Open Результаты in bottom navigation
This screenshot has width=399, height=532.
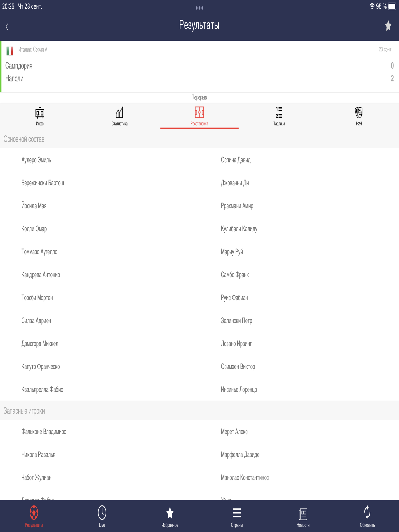coord(34,516)
